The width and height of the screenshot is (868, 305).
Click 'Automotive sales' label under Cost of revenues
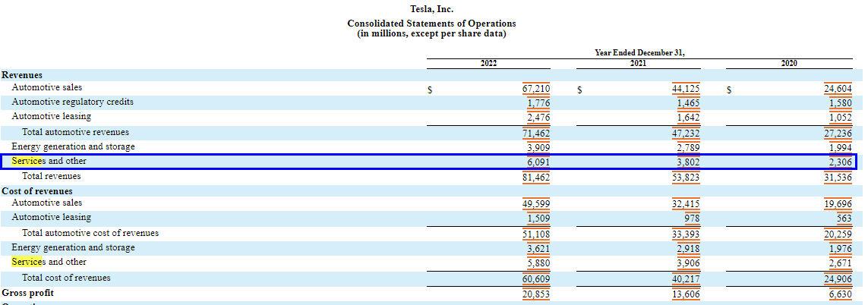point(47,203)
